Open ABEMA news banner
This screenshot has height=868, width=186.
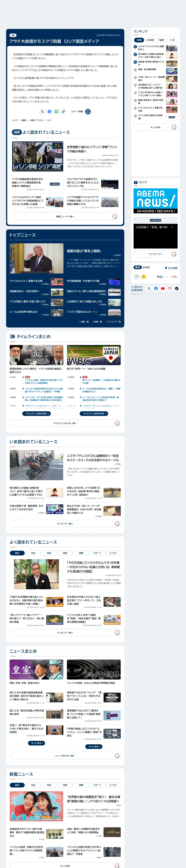coord(156,201)
